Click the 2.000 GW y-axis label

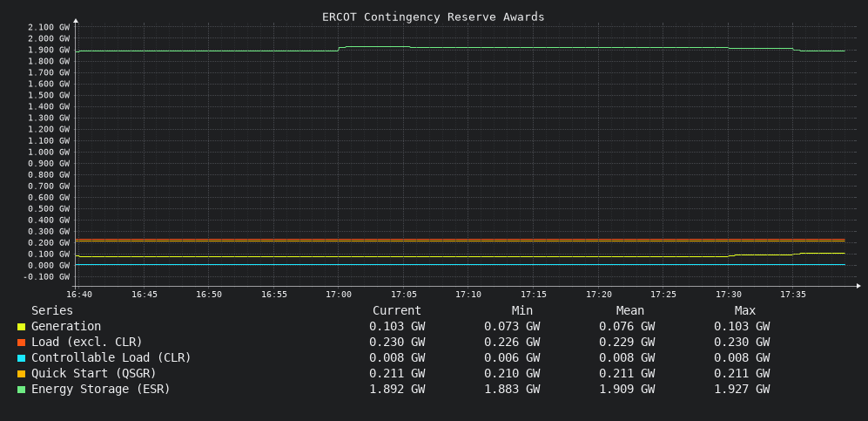coord(49,38)
